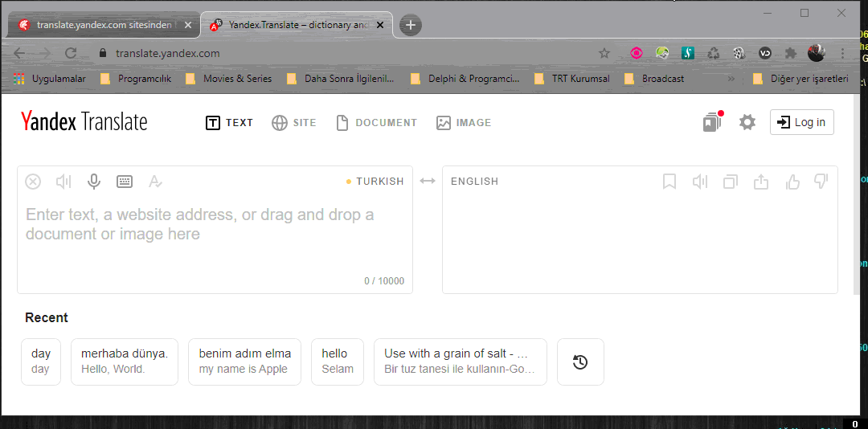868x429 pixels.
Task: Switch to the DOCUMENT translation tab
Action: (x=376, y=123)
